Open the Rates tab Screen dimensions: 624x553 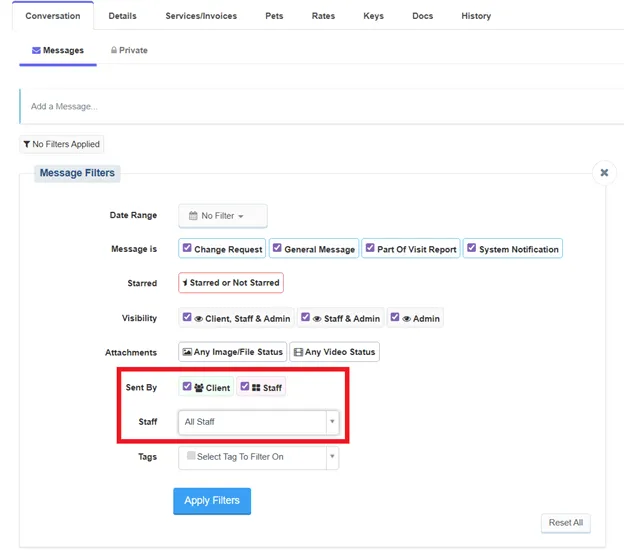click(323, 16)
